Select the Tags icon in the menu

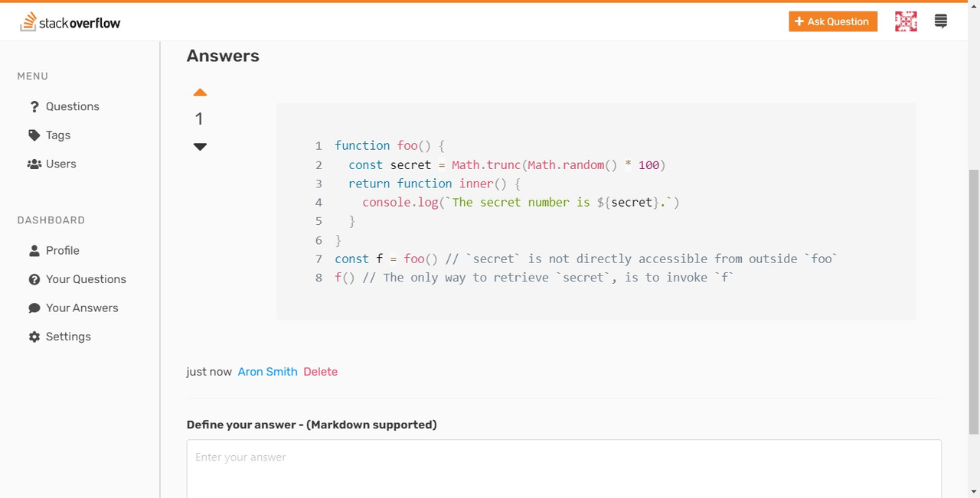(x=34, y=135)
